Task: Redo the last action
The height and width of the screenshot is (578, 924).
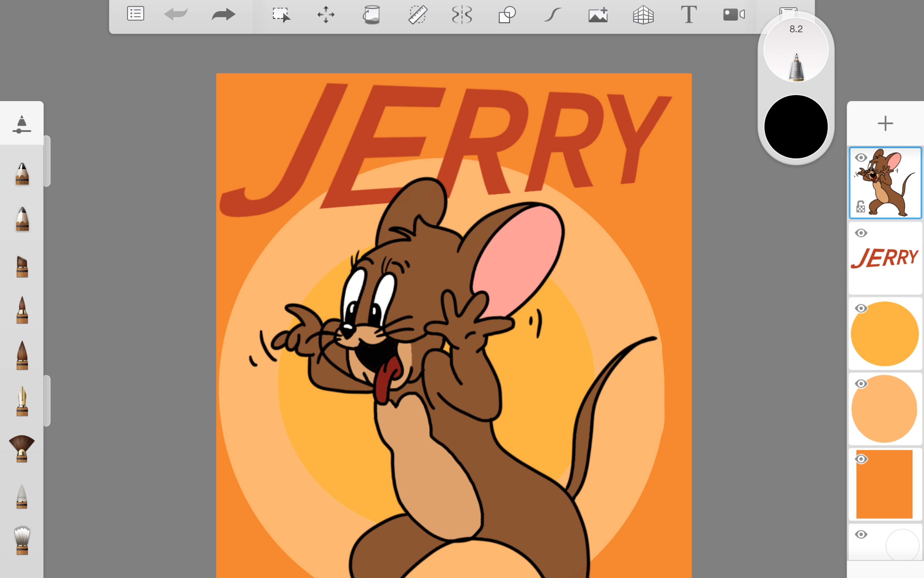Action: click(223, 14)
